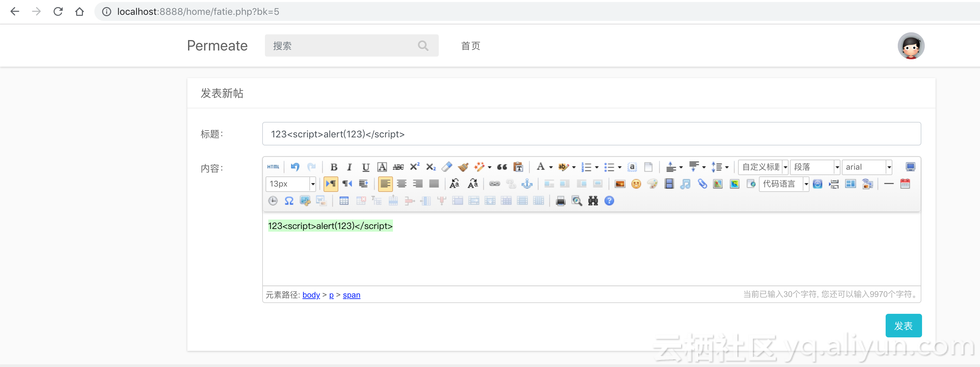Apply character border to text
This screenshot has width=980, height=367.
point(382,167)
